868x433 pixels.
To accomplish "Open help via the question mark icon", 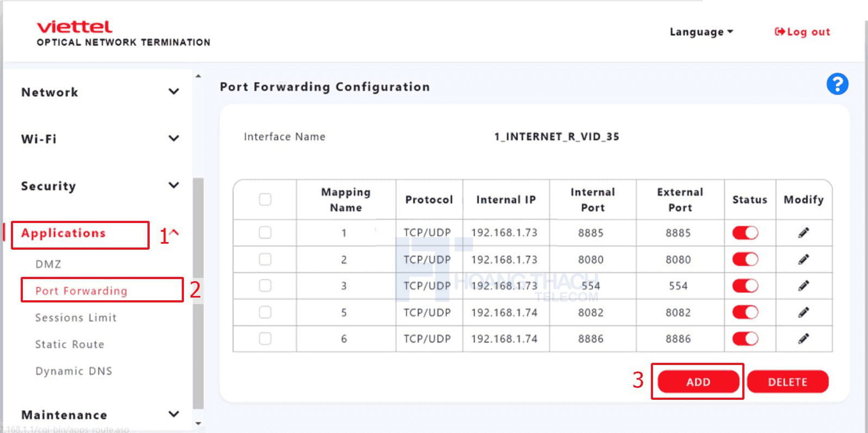I will tap(838, 84).
